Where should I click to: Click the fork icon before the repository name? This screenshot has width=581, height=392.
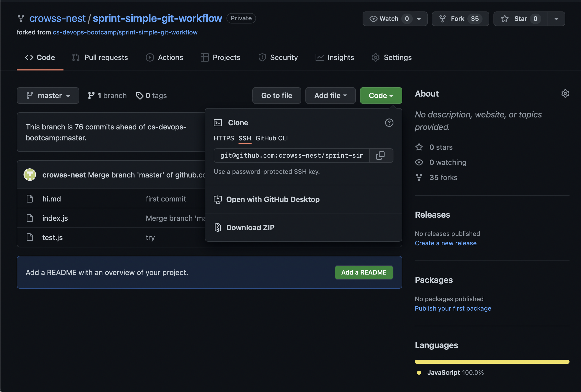[21, 18]
